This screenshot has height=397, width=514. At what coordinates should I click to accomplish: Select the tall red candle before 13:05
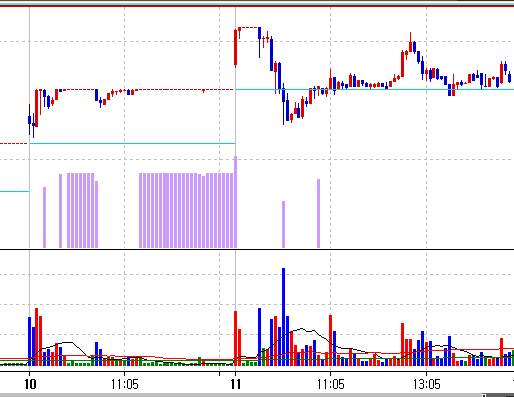(x=402, y=64)
